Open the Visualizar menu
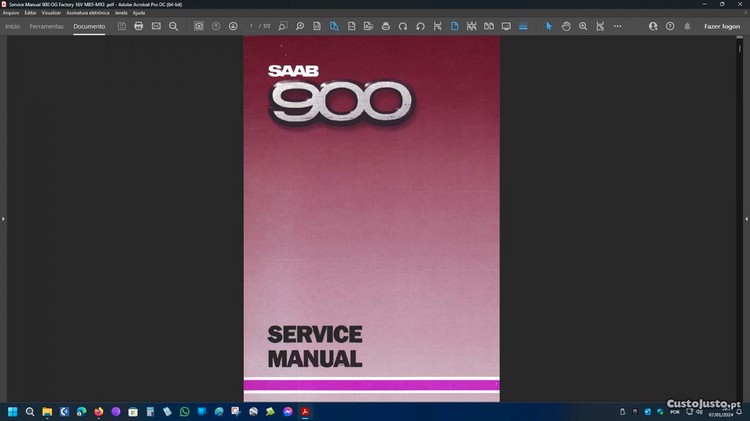This screenshot has height=421, width=750. (x=51, y=12)
